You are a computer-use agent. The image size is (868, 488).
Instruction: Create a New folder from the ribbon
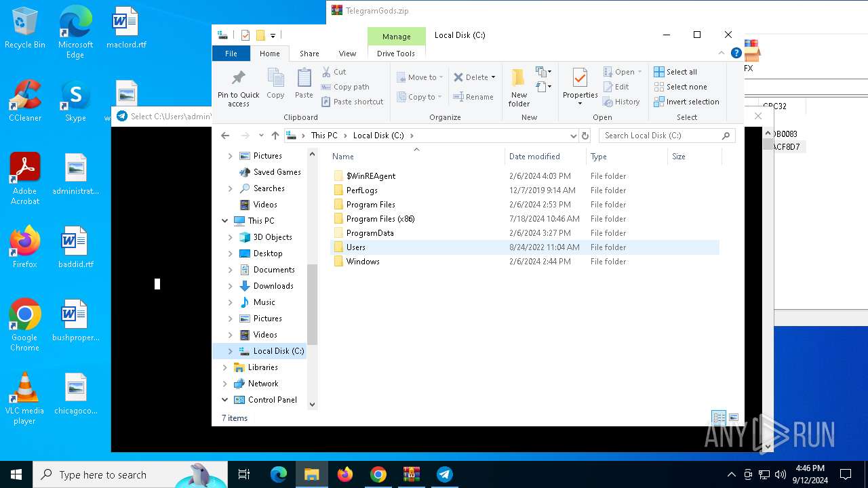[x=519, y=87]
